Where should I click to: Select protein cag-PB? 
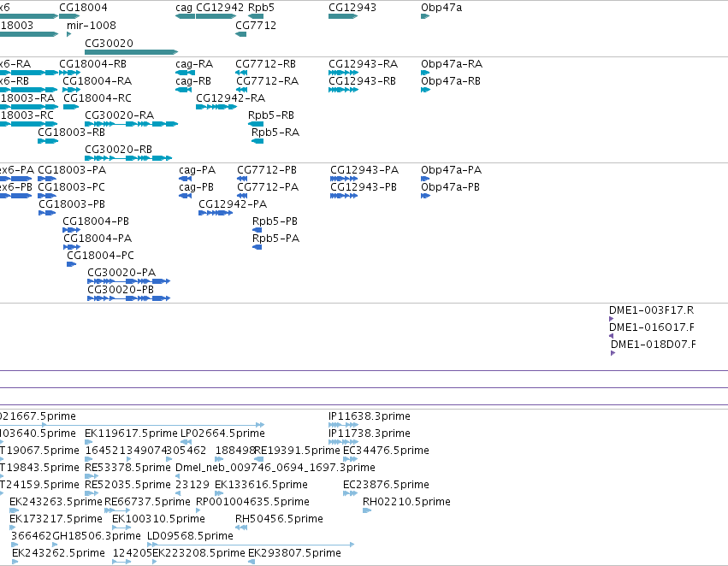(197, 187)
